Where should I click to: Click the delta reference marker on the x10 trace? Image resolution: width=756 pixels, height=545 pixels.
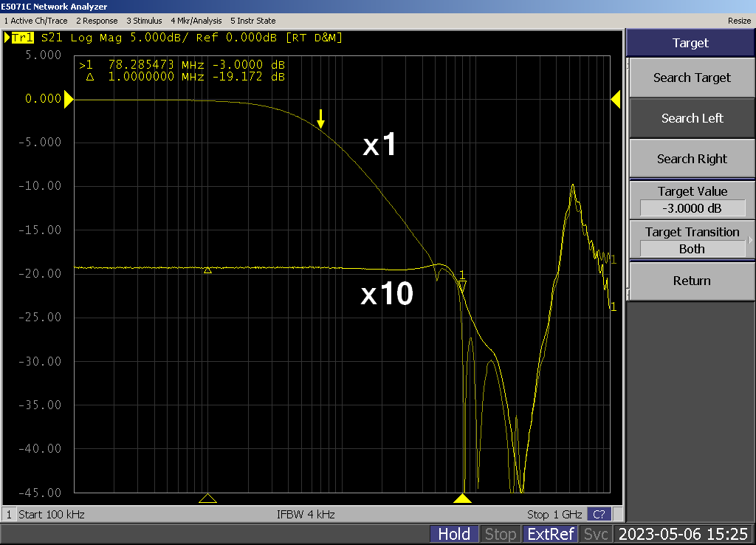(x=207, y=270)
